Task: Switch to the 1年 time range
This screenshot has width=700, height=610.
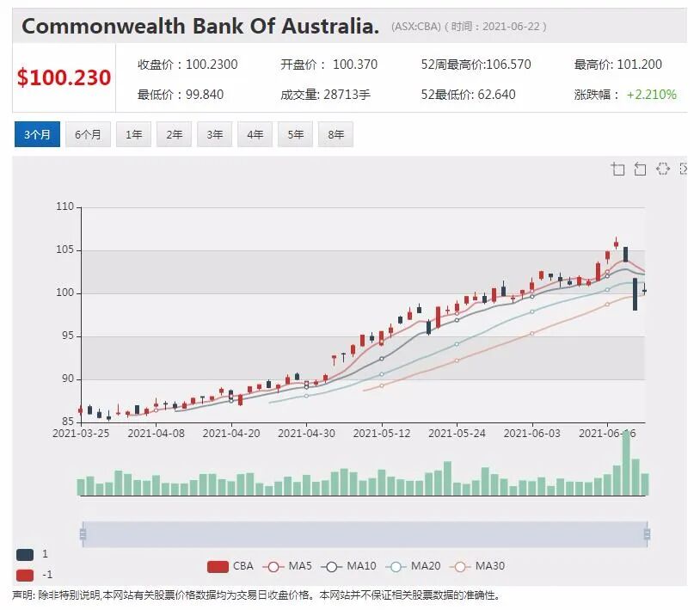Action: [133, 134]
